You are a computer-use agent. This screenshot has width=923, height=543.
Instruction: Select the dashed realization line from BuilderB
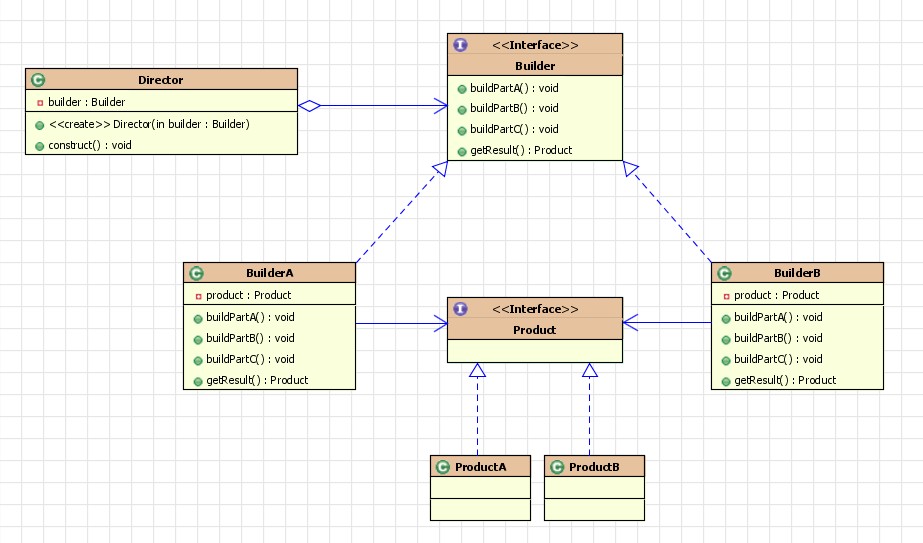(x=668, y=212)
